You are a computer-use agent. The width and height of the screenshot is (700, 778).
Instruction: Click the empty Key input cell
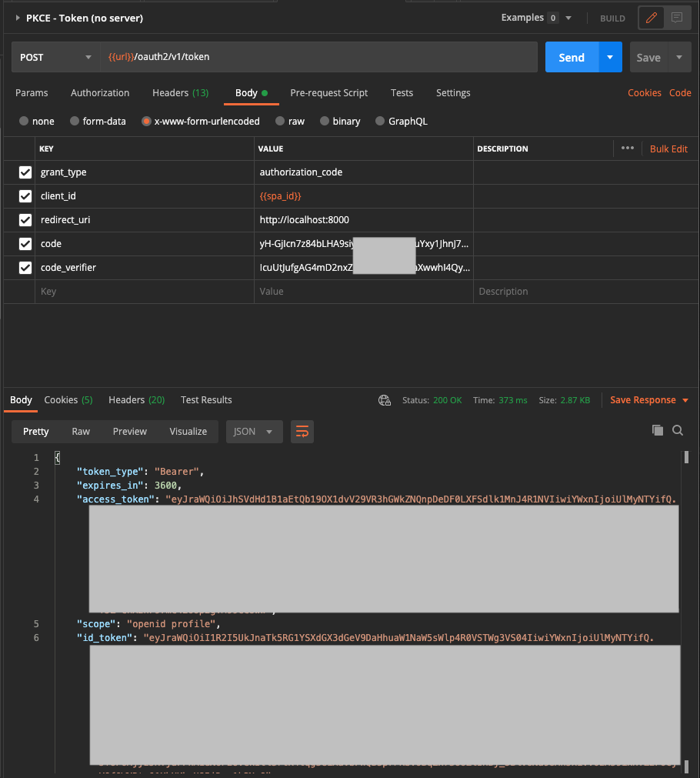click(x=145, y=291)
